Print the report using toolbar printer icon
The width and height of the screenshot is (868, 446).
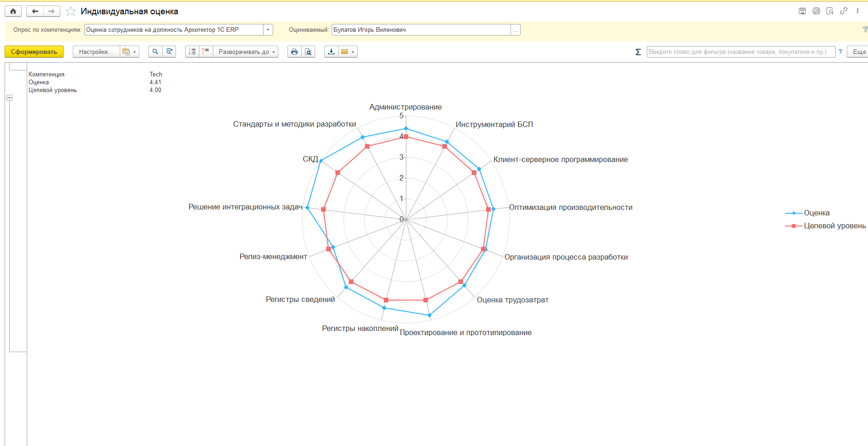pos(294,52)
